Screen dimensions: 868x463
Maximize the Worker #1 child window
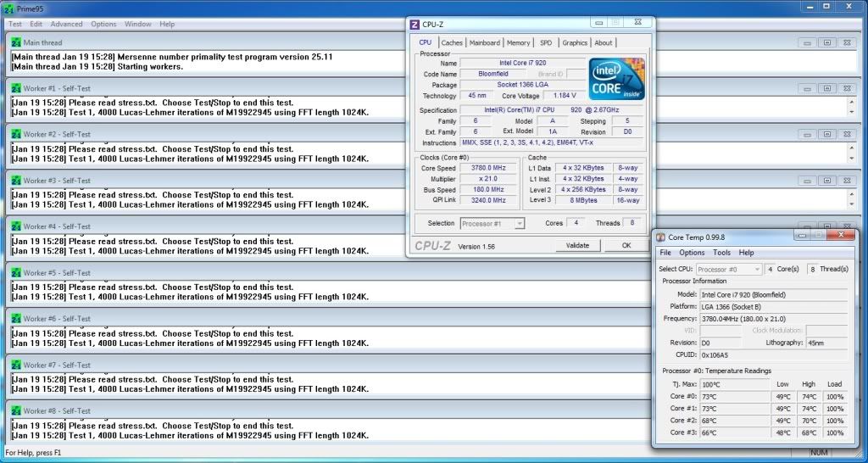pos(826,88)
